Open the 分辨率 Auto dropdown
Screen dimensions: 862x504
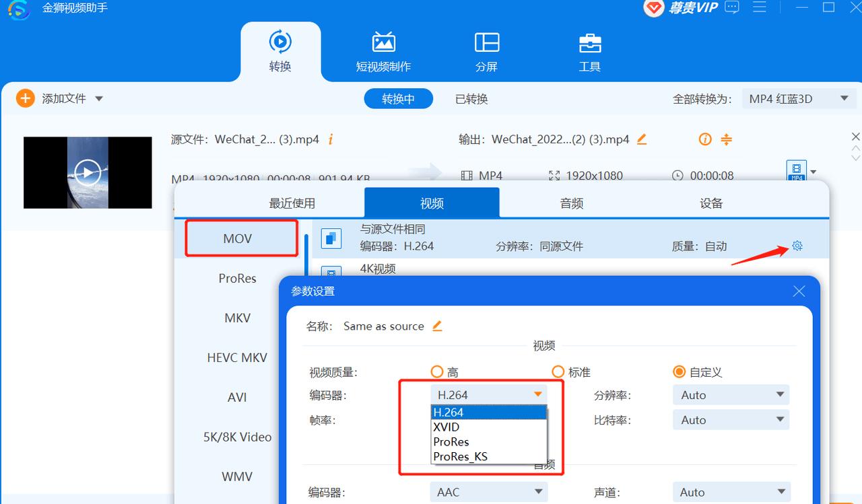731,395
